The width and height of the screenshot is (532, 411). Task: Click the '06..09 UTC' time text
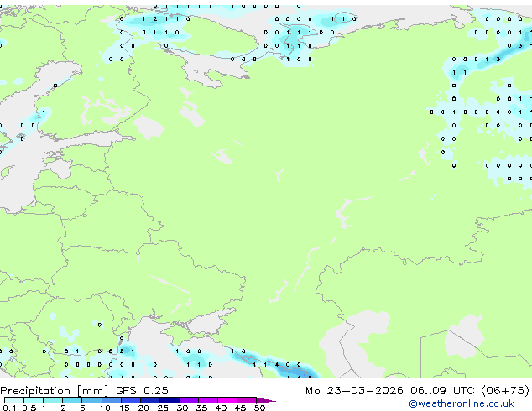coord(442,391)
